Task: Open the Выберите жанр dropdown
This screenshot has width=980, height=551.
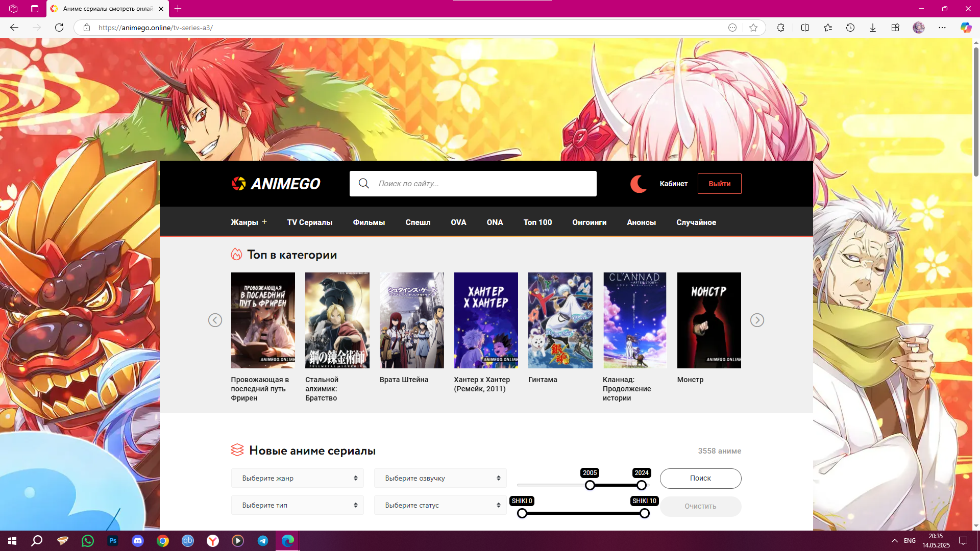Action: click(297, 478)
